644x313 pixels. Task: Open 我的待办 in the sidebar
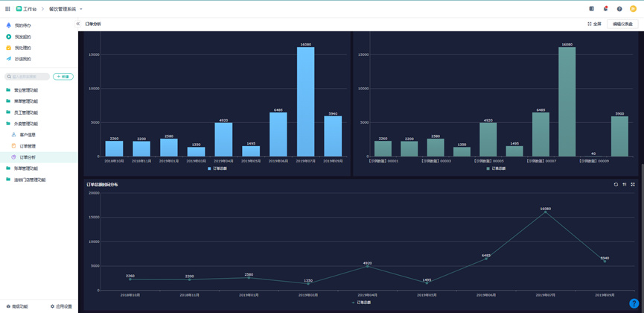click(22, 25)
